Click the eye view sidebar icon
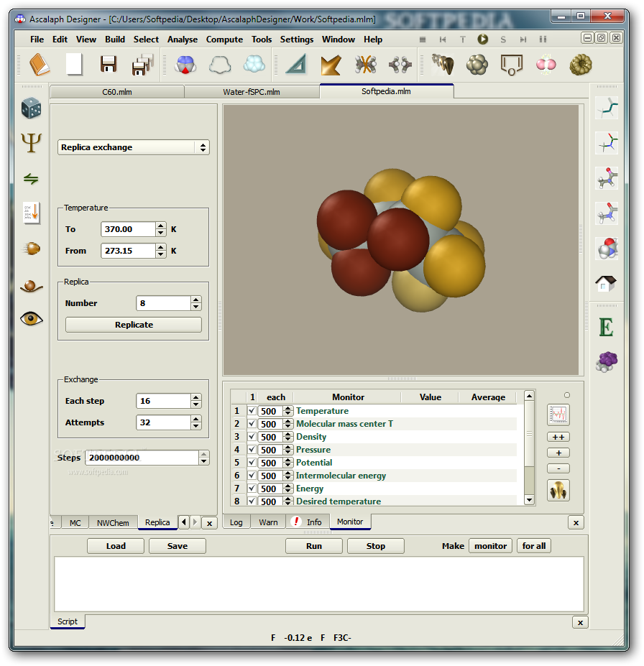The height and width of the screenshot is (666, 644). (x=32, y=318)
